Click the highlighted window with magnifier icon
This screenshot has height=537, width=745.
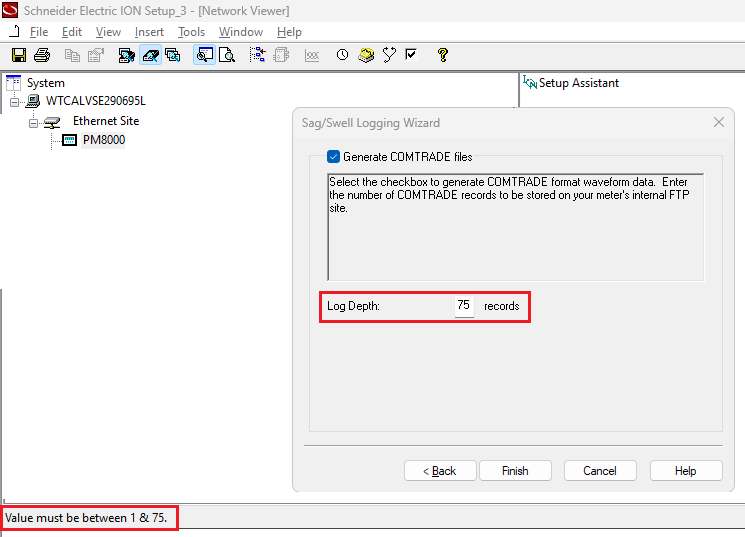click(x=205, y=55)
